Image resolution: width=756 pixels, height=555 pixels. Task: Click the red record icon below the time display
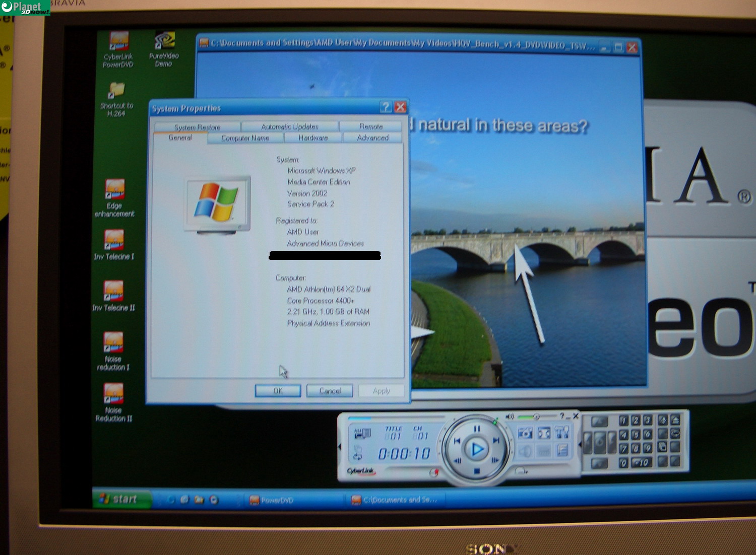click(433, 472)
